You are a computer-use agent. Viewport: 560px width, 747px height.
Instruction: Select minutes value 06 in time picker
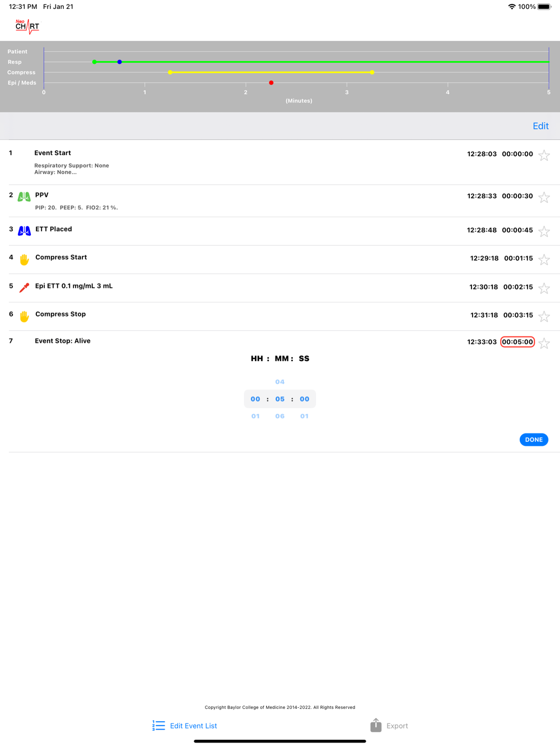[280, 416]
